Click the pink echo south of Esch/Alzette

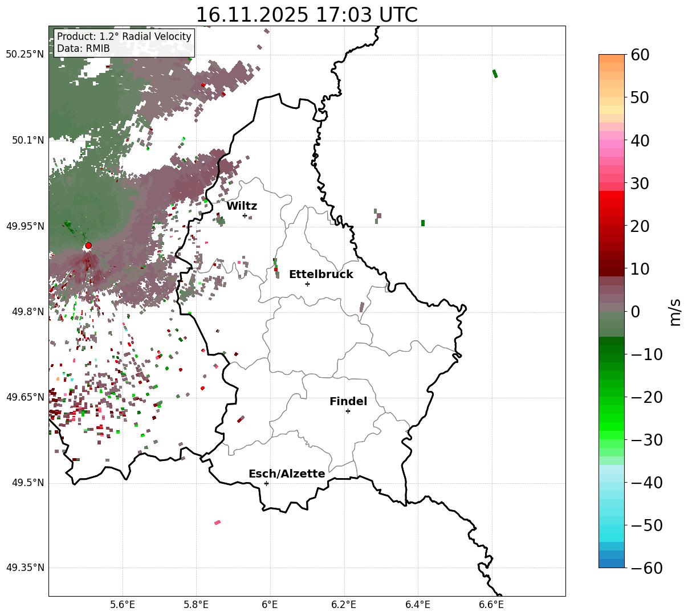(x=217, y=522)
